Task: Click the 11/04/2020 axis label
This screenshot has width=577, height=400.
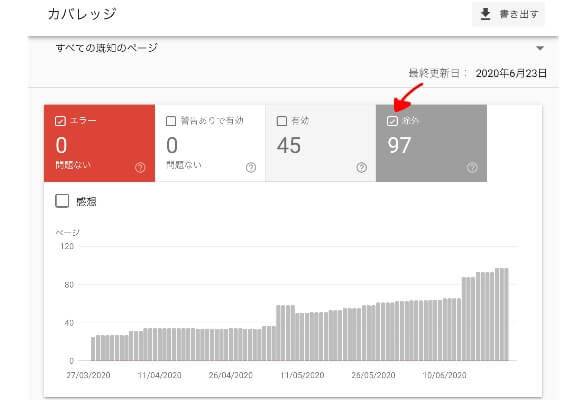Action: click(159, 375)
